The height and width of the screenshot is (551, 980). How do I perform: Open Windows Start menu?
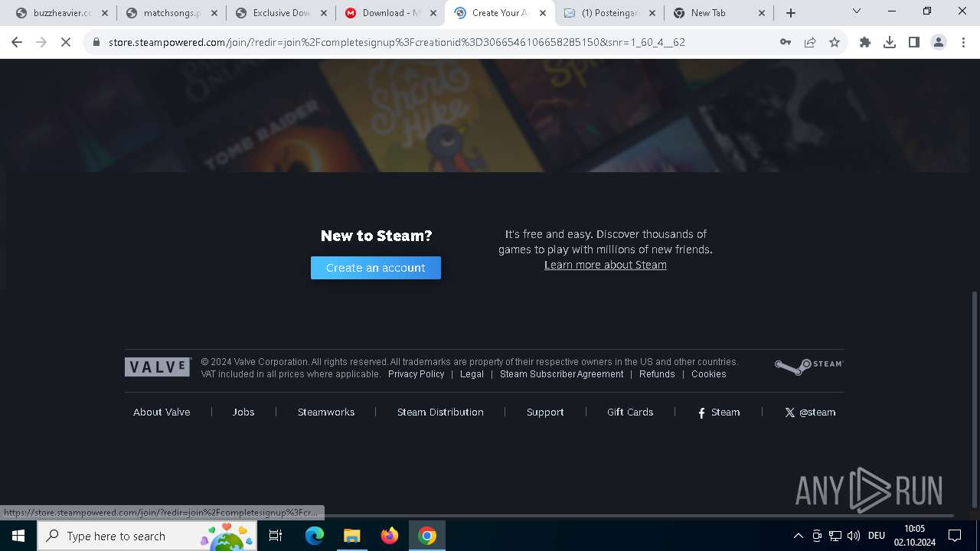18,536
